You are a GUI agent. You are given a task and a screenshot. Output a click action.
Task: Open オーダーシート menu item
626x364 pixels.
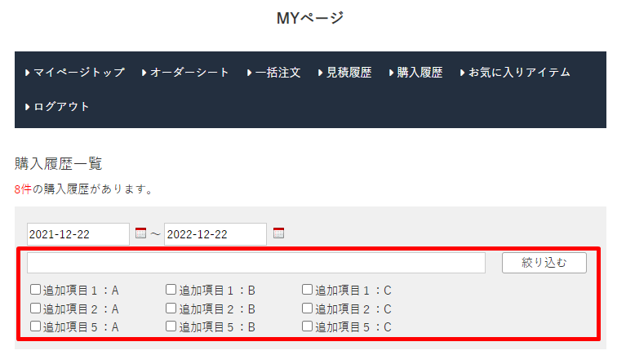[185, 73]
